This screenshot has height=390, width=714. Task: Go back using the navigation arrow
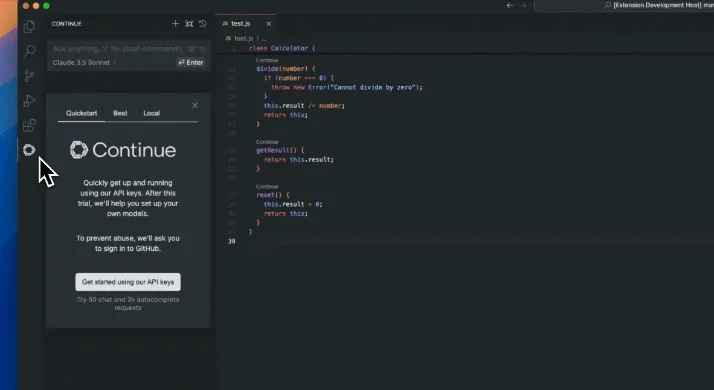click(510, 5)
